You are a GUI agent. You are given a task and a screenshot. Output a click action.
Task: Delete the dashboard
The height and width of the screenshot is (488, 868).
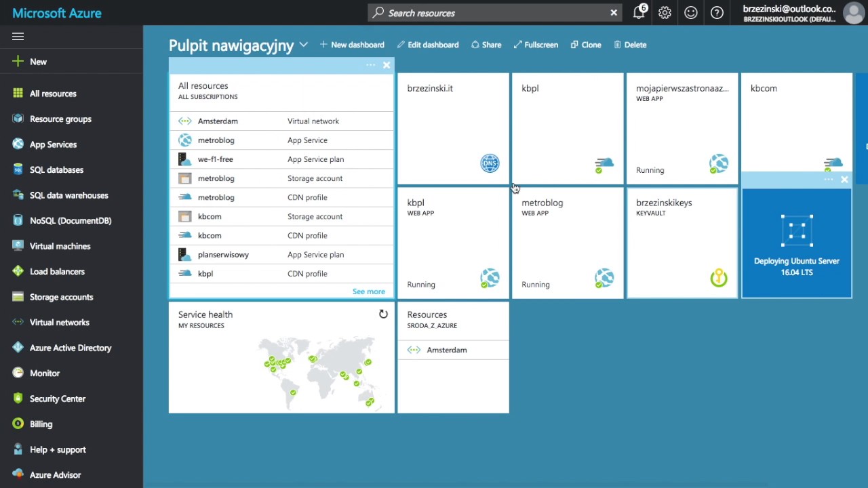tap(630, 45)
